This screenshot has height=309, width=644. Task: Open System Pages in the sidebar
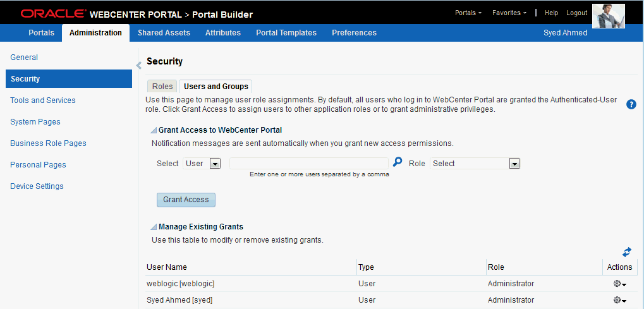point(35,121)
